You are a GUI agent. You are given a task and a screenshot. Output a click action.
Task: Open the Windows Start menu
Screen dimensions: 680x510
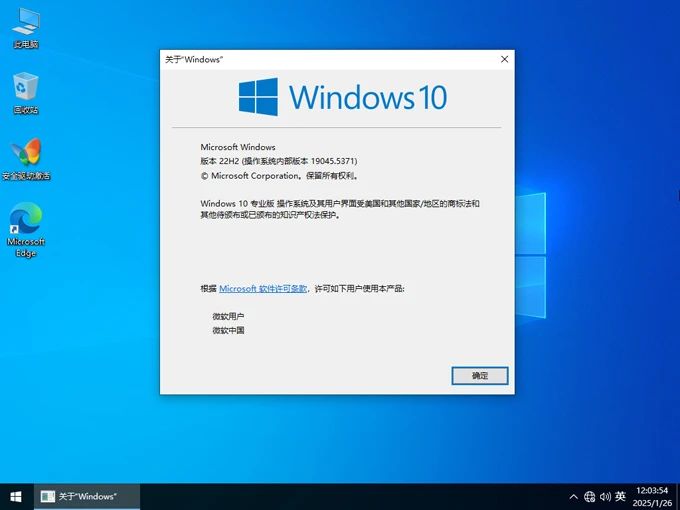[15, 496]
